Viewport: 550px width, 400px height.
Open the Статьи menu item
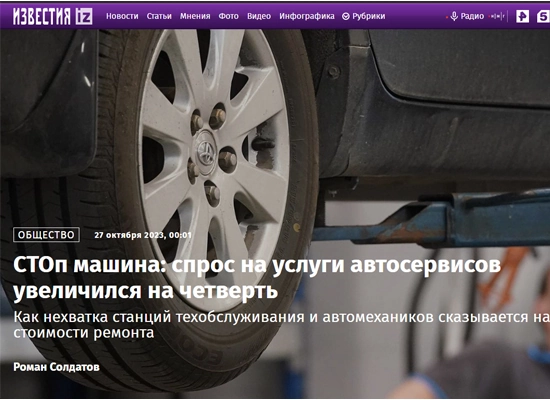point(159,16)
